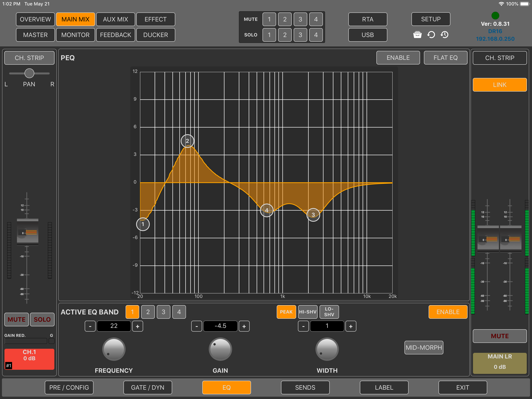Image resolution: width=532 pixels, height=399 pixels.
Task: Open PRE / CONFIG page
Action: tap(69, 388)
